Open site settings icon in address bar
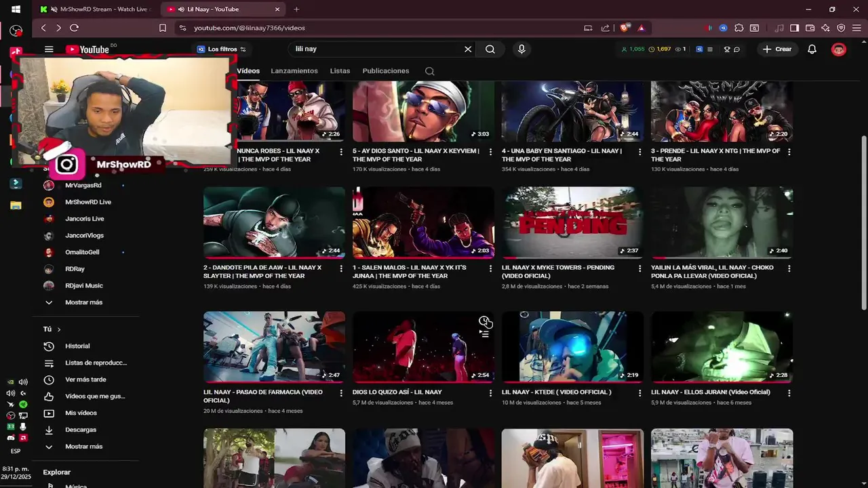 click(x=182, y=28)
